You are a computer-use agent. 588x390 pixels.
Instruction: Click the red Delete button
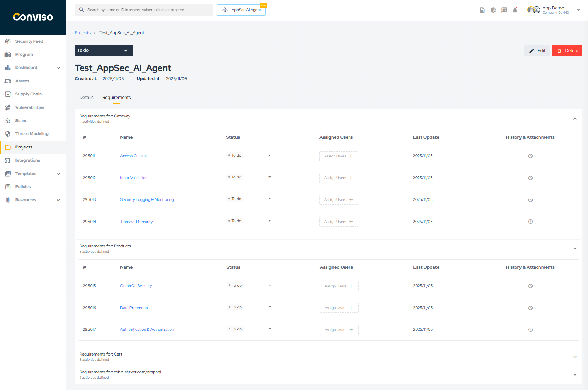[567, 51]
